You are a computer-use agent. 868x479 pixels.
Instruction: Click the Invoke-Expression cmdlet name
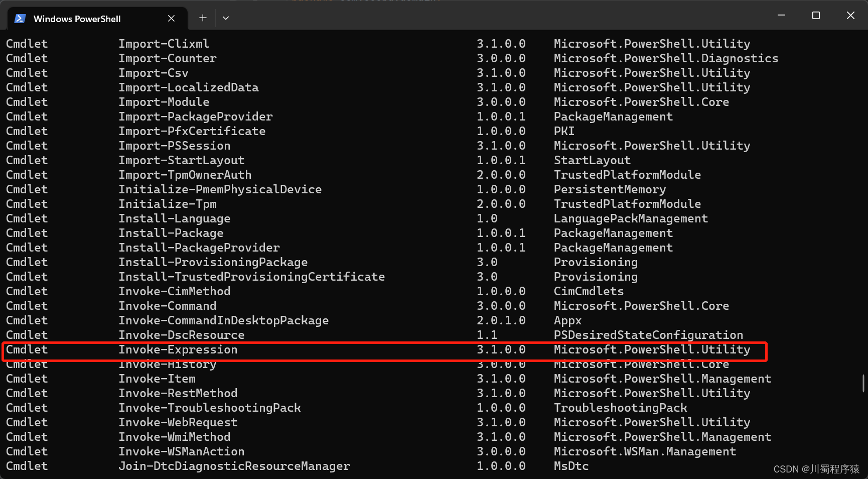pyautogui.click(x=178, y=349)
